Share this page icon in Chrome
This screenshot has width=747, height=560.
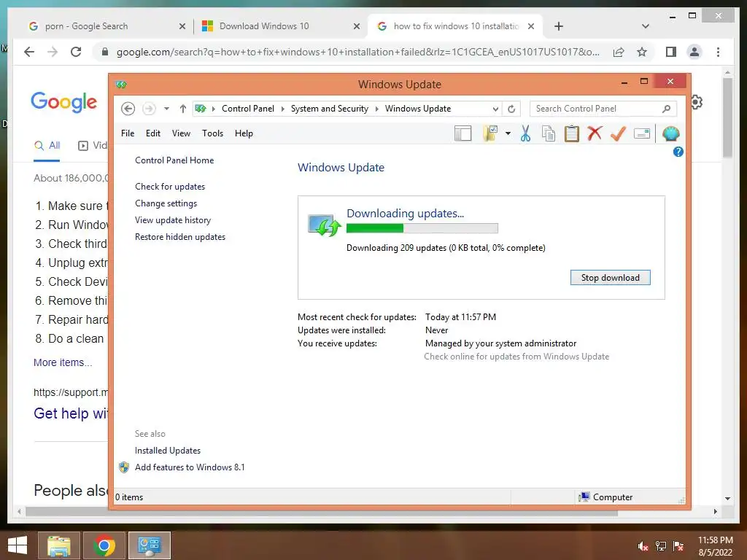[619, 52]
